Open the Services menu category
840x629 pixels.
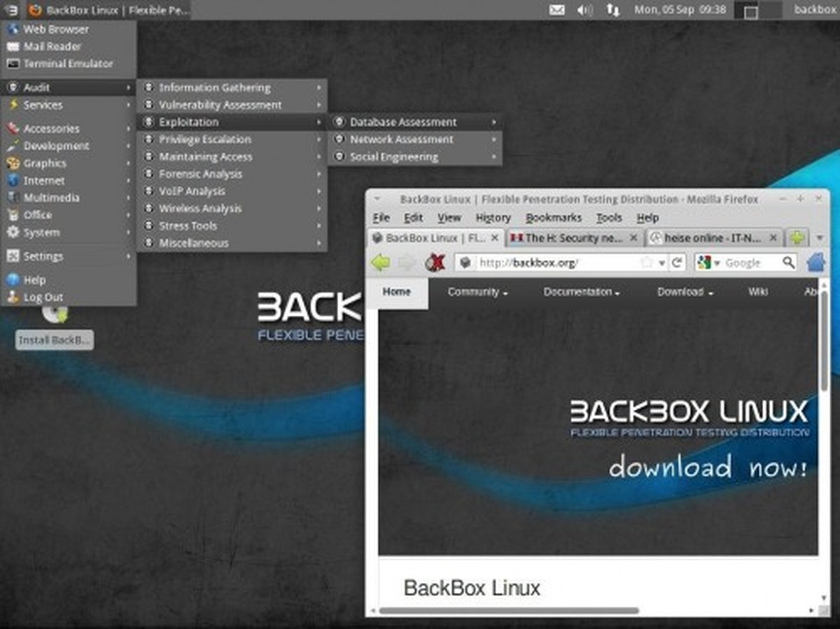[69, 105]
